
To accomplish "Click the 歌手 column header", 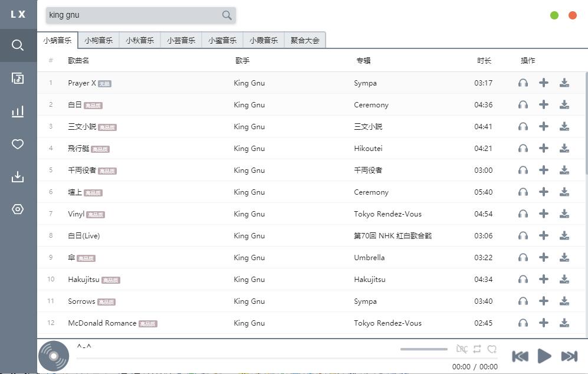I will tap(242, 60).
